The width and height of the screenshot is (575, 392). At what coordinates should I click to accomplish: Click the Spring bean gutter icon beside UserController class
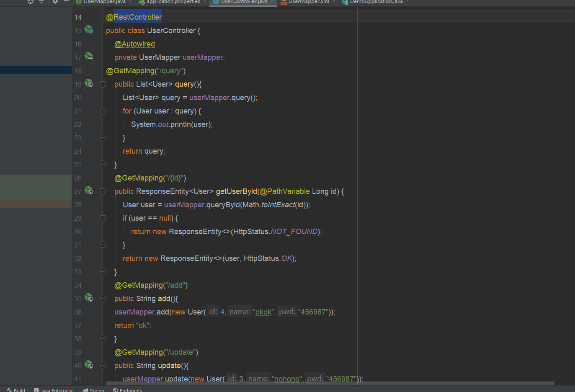pyautogui.click(x=89, y=30)
